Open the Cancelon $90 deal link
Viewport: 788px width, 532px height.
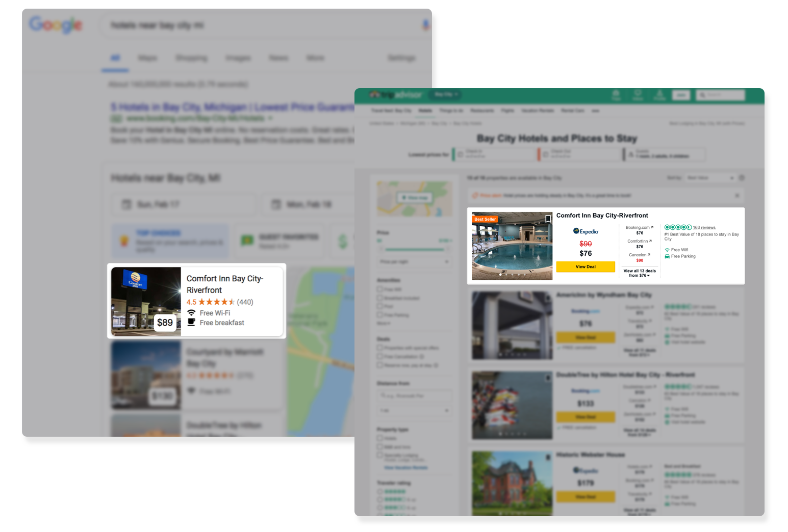click(640, 257)
